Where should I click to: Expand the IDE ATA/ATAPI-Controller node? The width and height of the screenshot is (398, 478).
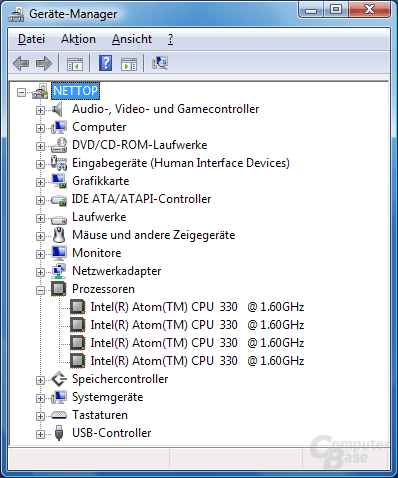pyautogui.click(x=40, y=200)
